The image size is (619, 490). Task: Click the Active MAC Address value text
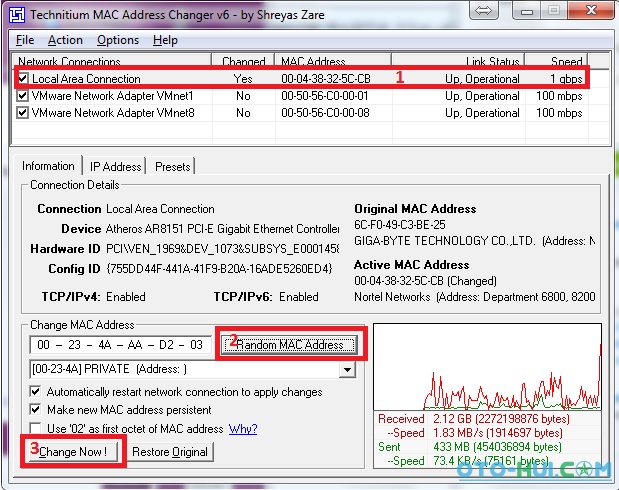[x=425, y=281]
